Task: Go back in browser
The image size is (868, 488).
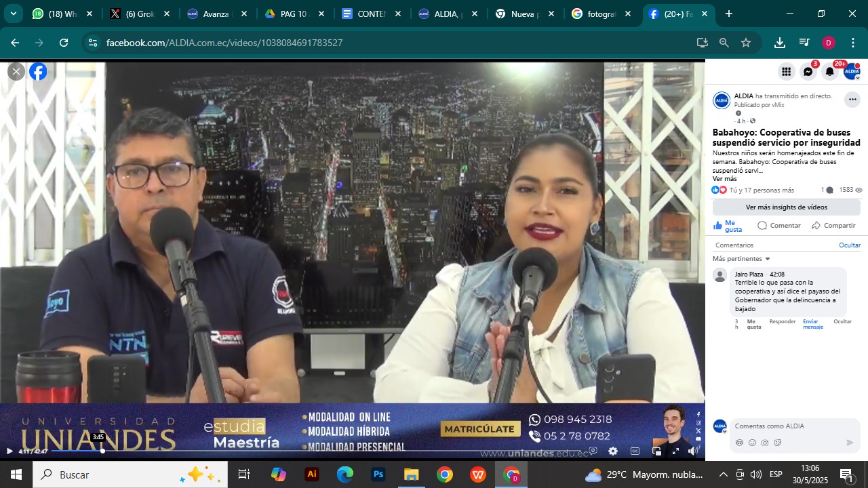Action: click(15, 43)
